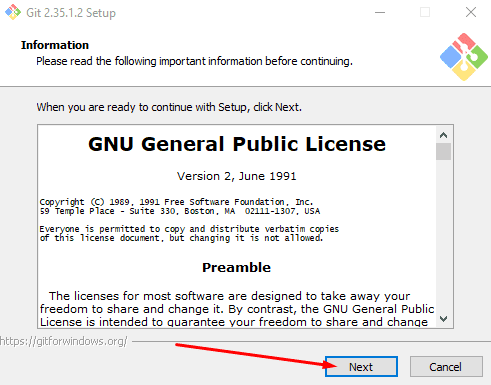Click the 'Preamble' heading
The width and height of the screenshot is (491, 385).
(x=236, y=267)
